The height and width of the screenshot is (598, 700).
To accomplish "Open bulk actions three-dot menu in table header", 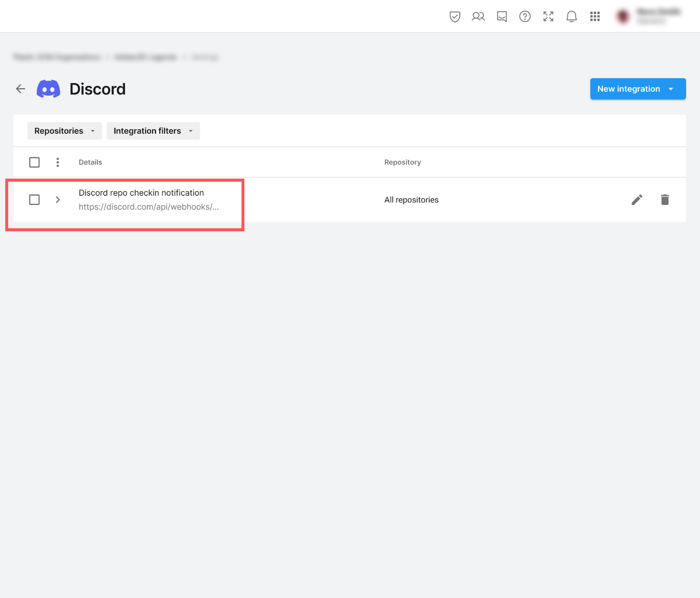I will pos(58,162).
